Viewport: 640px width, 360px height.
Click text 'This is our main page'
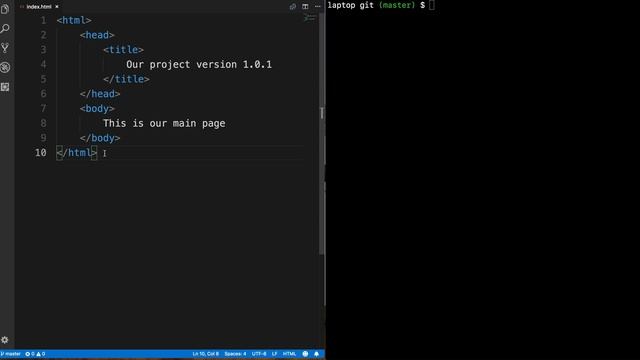[x=164, y=123]
